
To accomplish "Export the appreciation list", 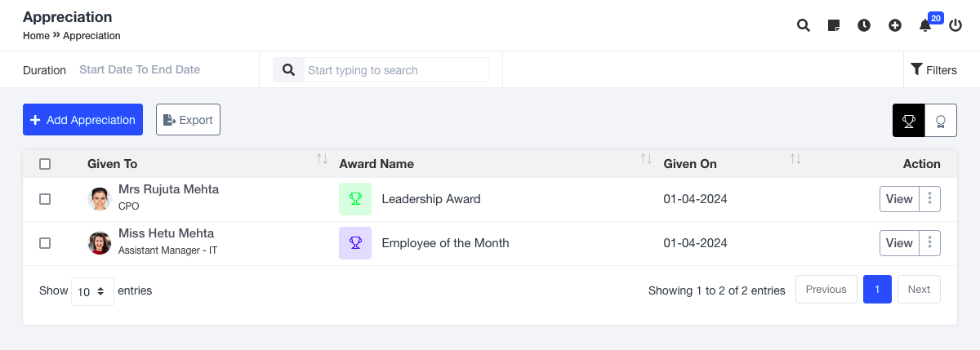I will (188, 120).
